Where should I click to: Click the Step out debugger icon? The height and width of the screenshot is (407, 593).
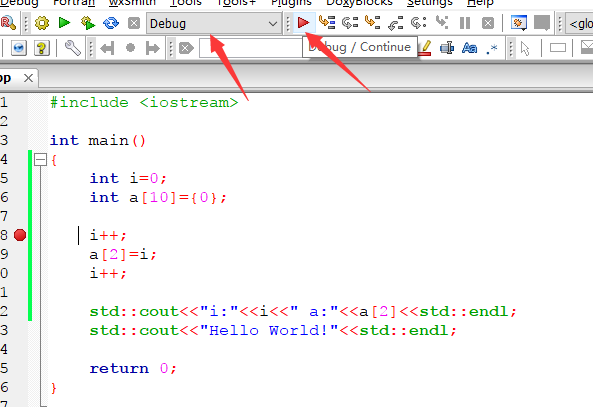(396, 23)
